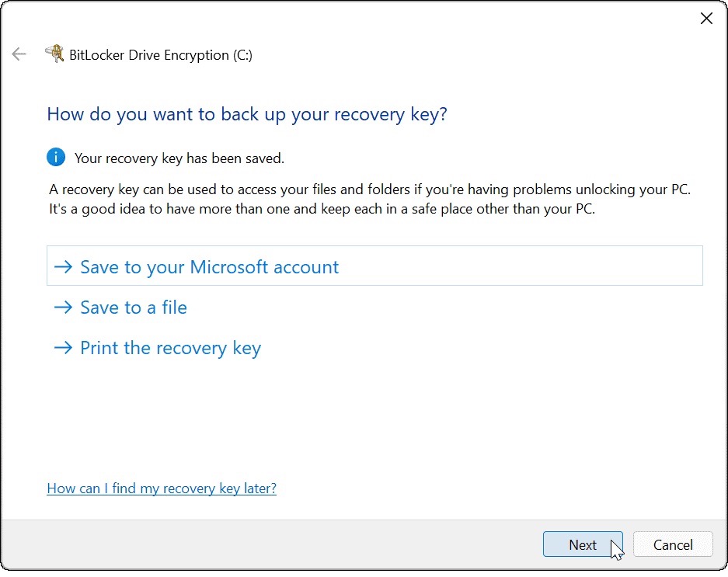Click the arrow beside Print the recovery key

(x=63, y=348)
